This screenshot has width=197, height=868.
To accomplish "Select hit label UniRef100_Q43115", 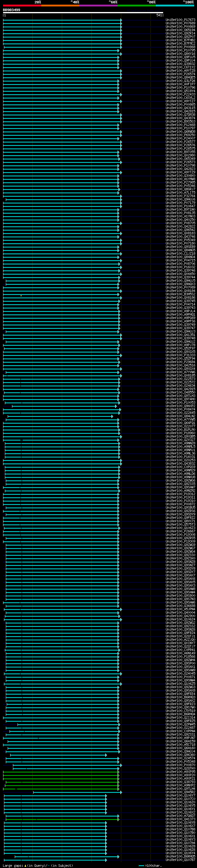I will [180, 108].
